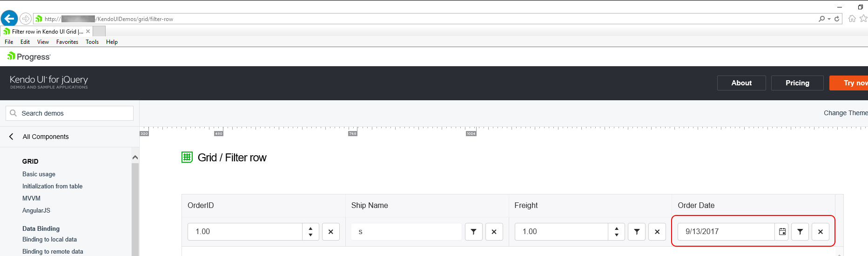
Task: Clear the Order Date filter
Action: [821, 232]
